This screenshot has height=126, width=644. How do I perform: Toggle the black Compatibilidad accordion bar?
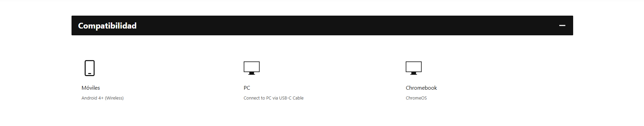pyautogui.click(x=322, y=25)
